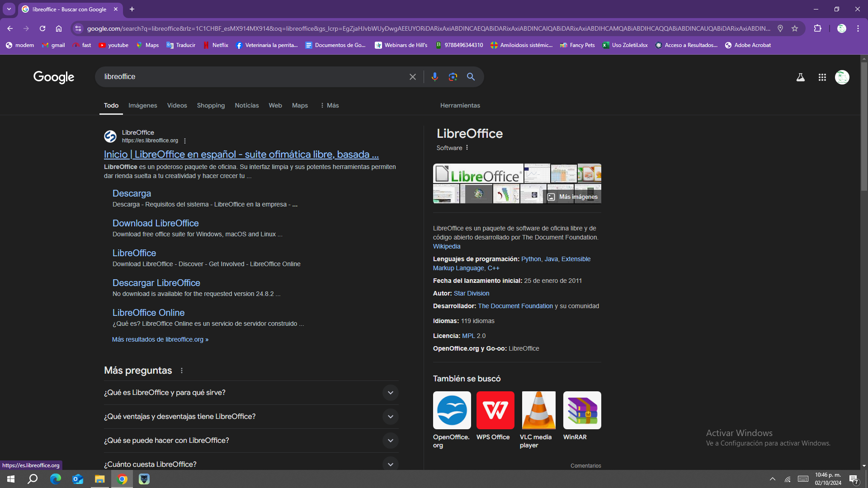
Task: Open The Document Foundation developer link
Action: pos(515,306)
